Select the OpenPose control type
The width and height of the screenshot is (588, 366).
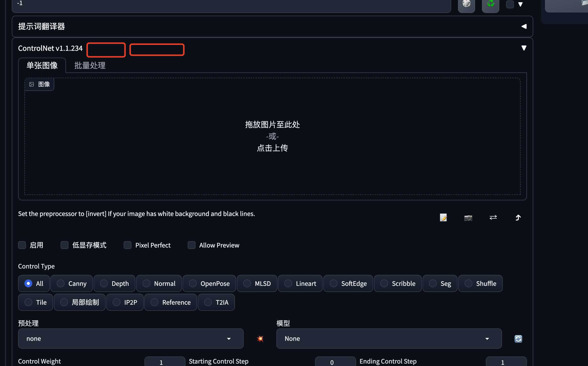point(209,283)
